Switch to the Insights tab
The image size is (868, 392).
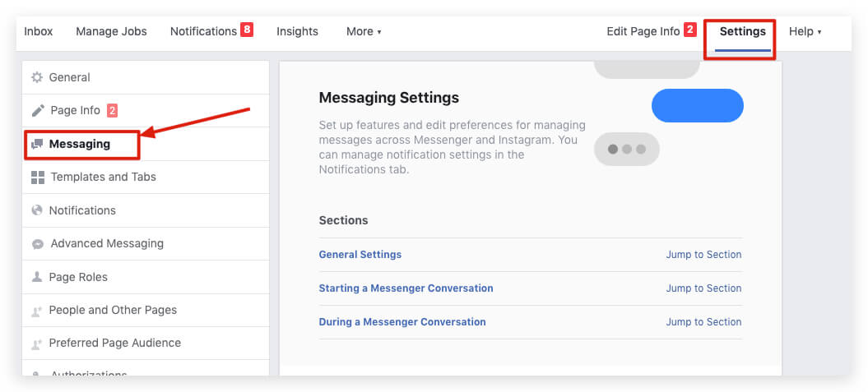[297, 31]
